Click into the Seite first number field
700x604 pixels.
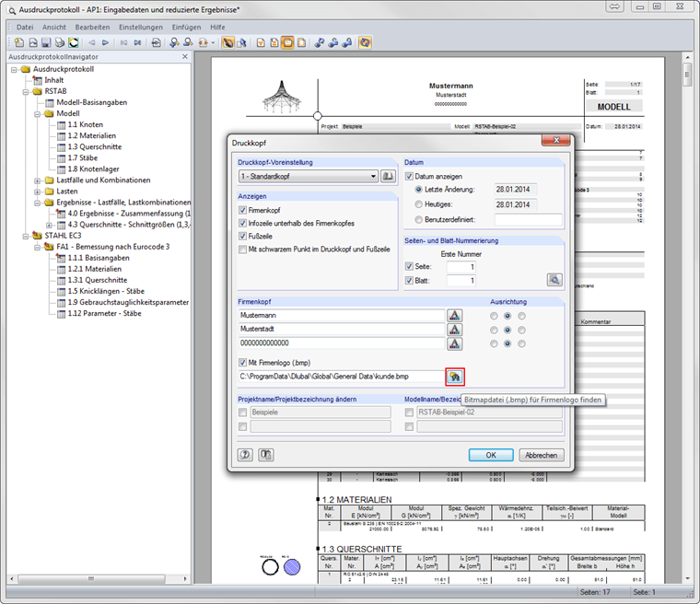[461, 267]
